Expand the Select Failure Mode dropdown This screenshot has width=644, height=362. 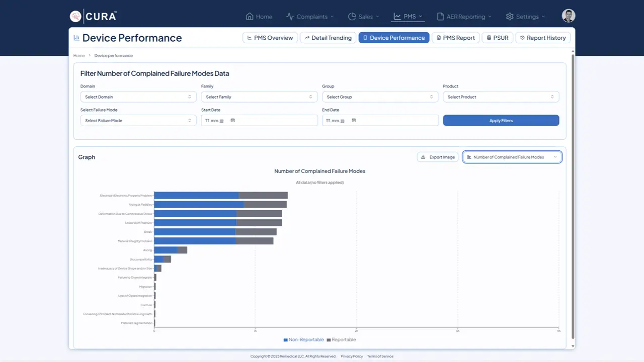click(138, 121)
